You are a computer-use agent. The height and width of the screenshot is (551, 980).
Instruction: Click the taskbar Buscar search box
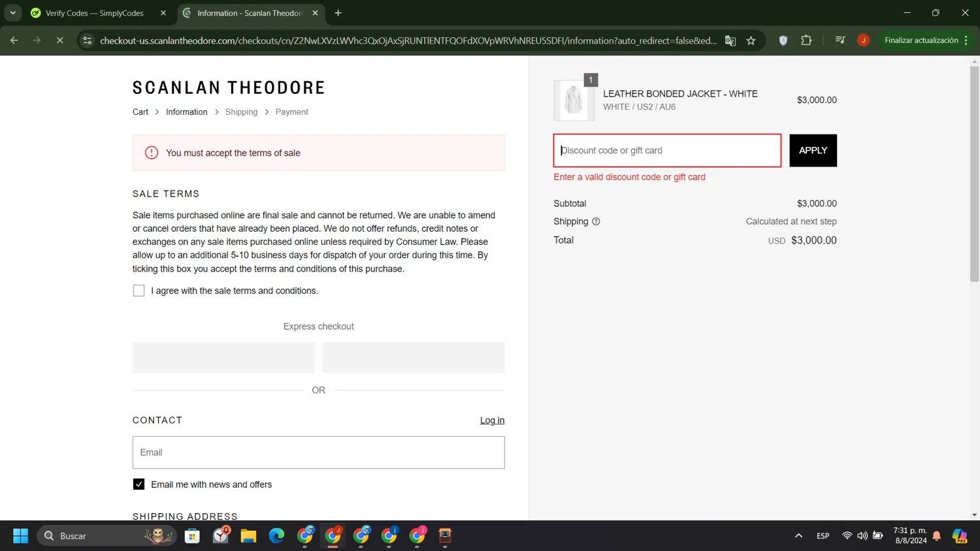tap(107, 536)
